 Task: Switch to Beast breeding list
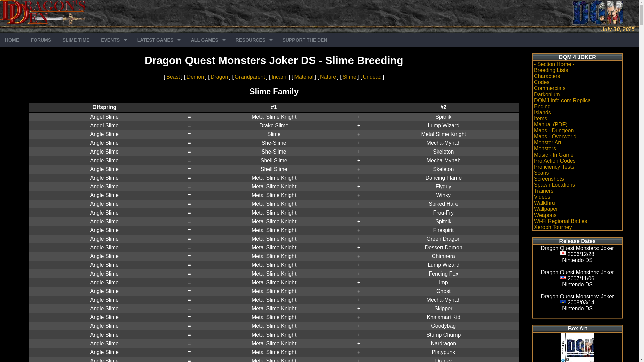click(x=173, y=77)
